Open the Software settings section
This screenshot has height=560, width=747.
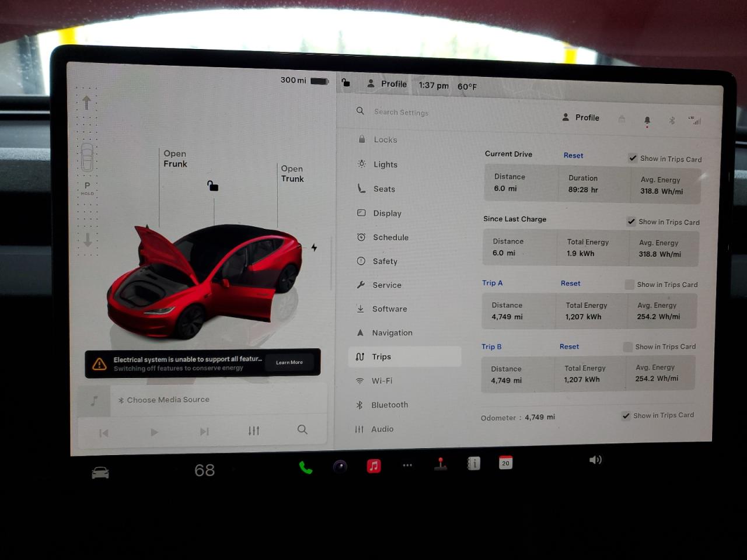pos(389,309)
